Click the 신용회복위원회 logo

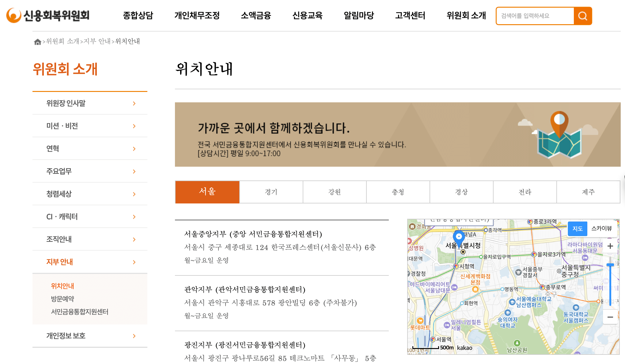click(x=47, y=16)
